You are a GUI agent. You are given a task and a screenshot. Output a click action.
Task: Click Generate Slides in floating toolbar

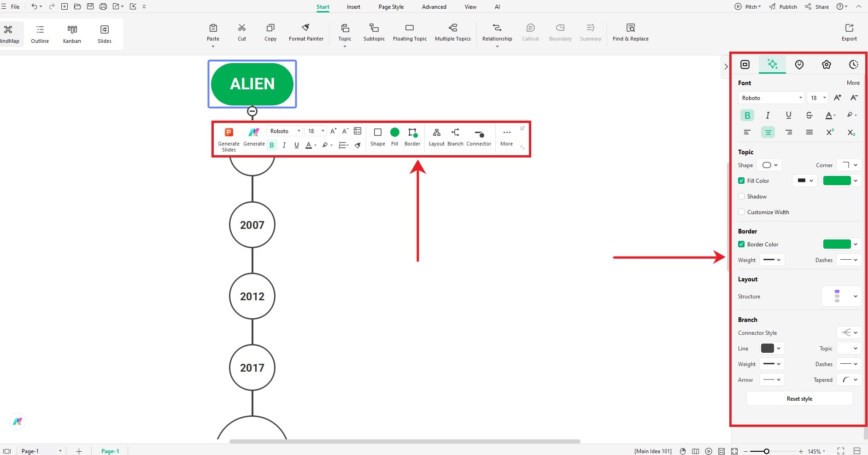229,140
